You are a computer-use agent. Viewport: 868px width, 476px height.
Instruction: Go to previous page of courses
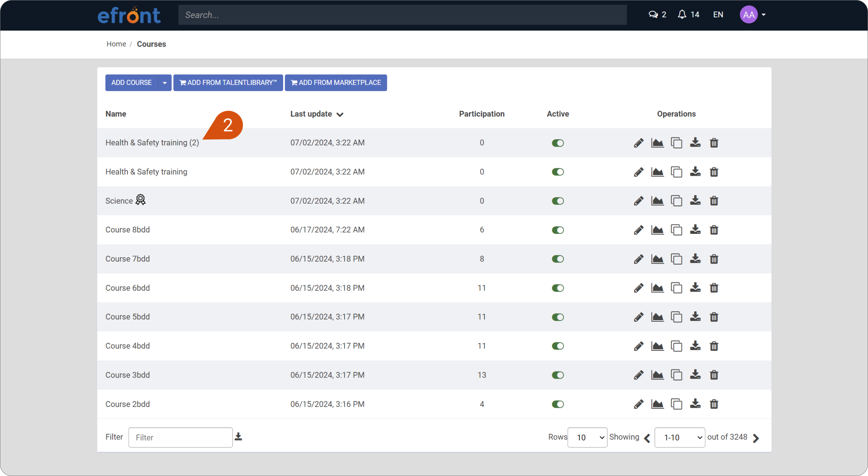coord(647,438)
